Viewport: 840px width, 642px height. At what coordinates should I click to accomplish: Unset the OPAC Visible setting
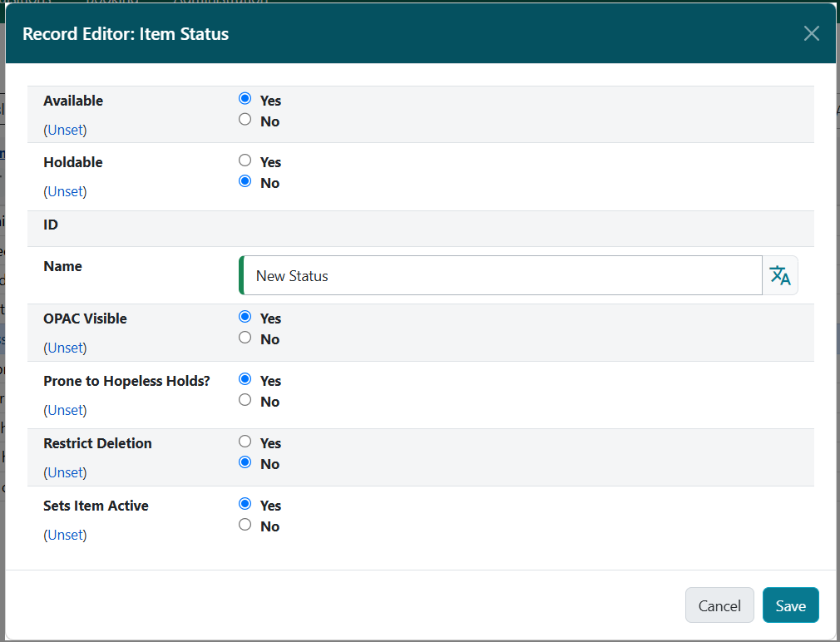point(64,347)
